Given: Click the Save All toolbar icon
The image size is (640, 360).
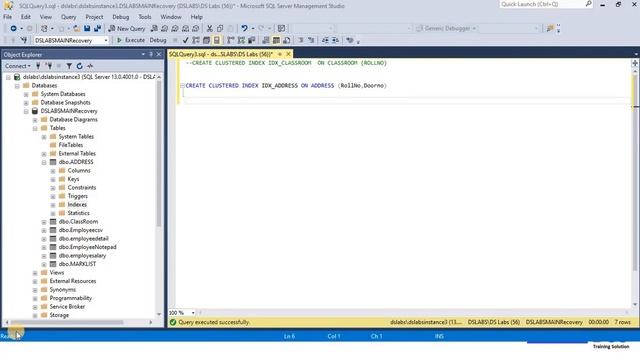Looking at the screenshot, I should [x=97, y=29].
